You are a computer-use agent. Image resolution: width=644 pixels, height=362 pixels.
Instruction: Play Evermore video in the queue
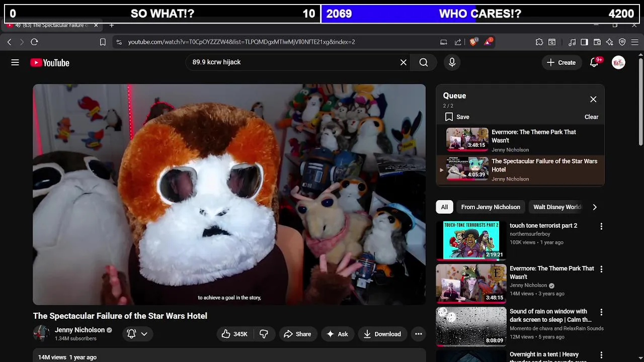coord(520,140)
